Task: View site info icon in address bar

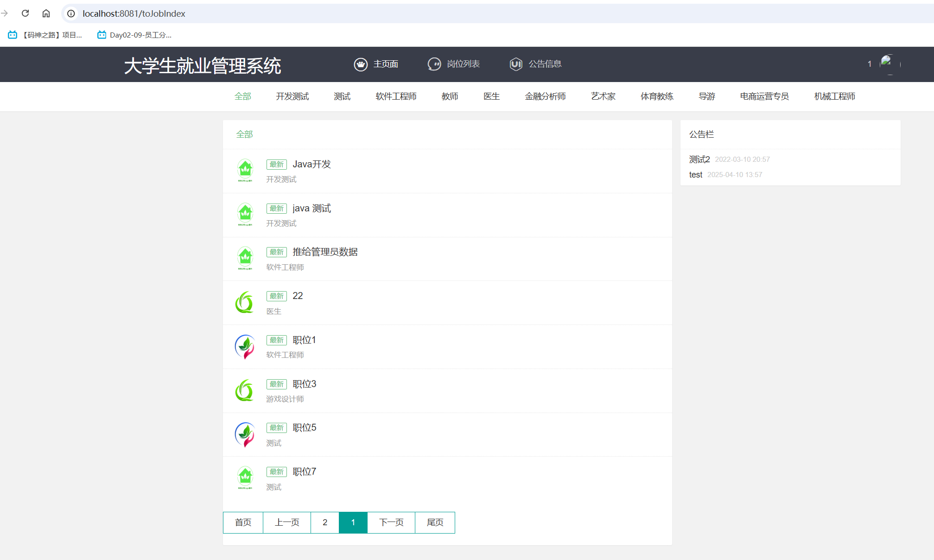Action: (x=71, y=13)
